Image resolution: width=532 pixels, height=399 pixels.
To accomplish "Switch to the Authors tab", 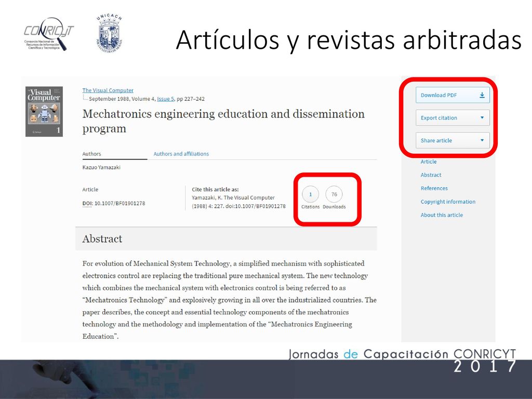I will tap(91, 154).
